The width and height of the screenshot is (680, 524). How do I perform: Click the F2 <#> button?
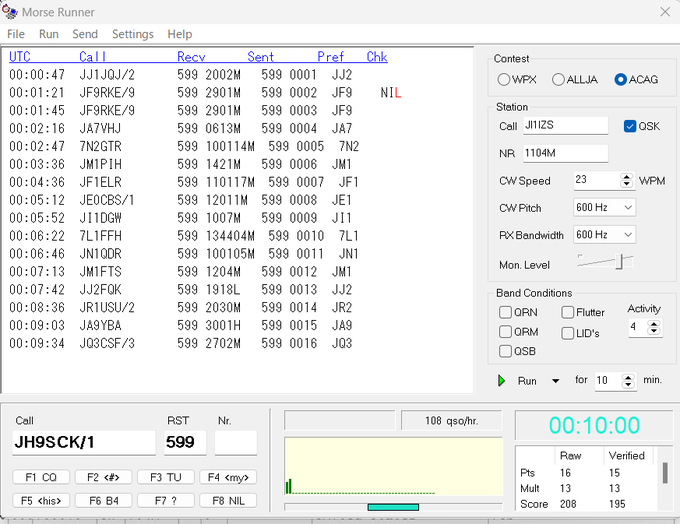pyautogui.click(x=103, y=477)
